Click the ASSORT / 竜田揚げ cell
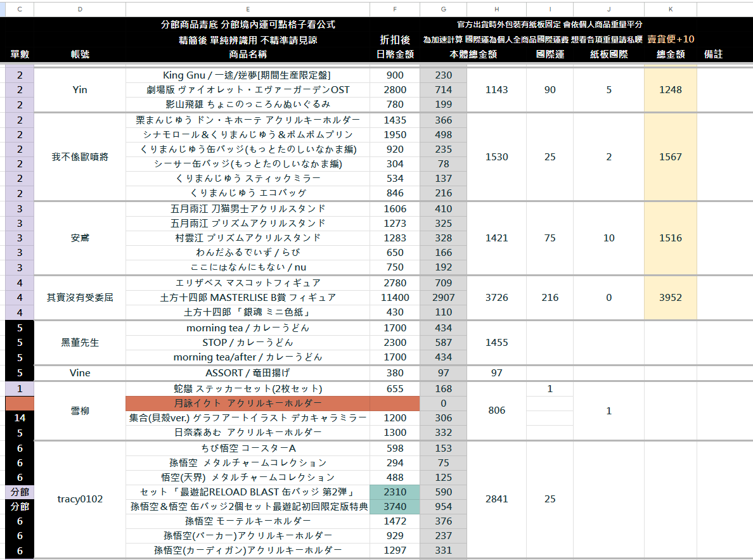Screen dimensions: 753x560 tap(248, 373)
